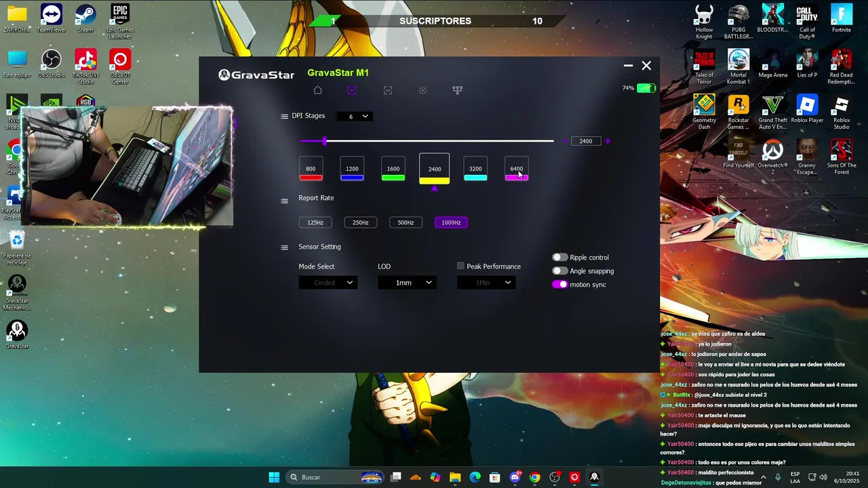Viewport: 868px width, 488px height.
Task: Open Geometry Dash shortcut
Action: (704, 112)
